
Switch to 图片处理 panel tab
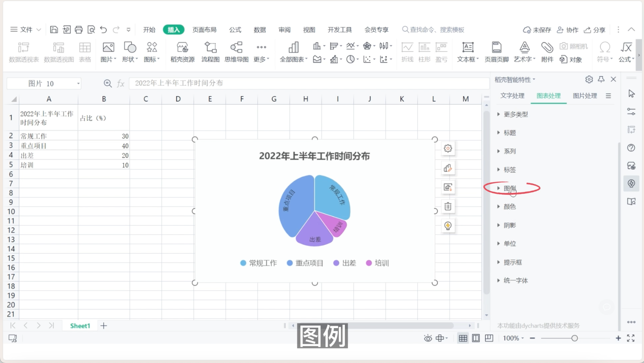click(585, 96)
